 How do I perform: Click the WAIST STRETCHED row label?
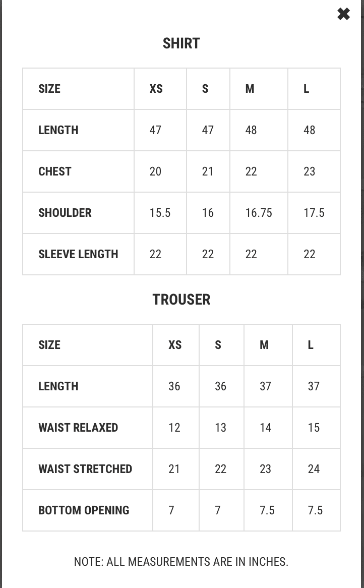(85, 469)
